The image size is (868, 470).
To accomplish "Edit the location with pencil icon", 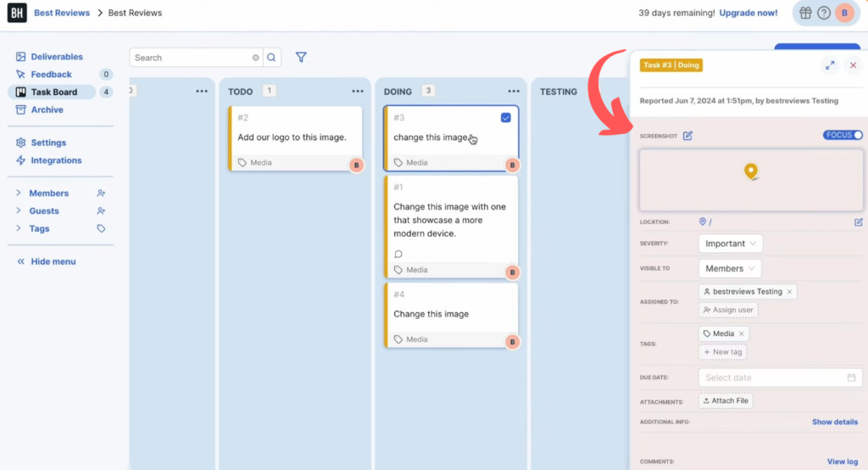I will (x=858, y=222).
